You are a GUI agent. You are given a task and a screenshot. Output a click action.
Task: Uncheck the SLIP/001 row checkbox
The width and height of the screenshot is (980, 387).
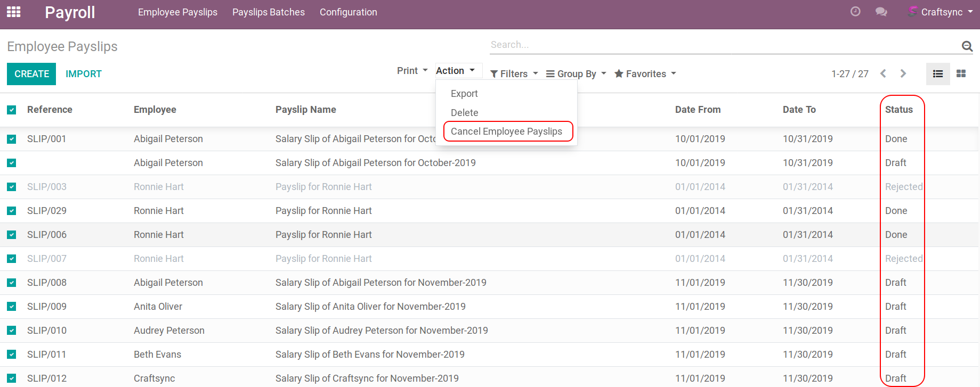tap(12, 139)
